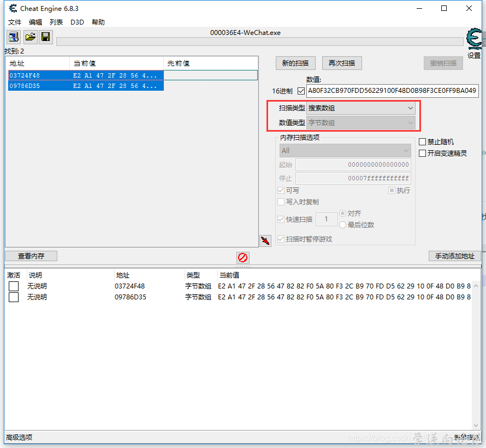The image size is (486, 448).
Task: Open 高级选项 in status bar
Action: (x=19, y=438)
